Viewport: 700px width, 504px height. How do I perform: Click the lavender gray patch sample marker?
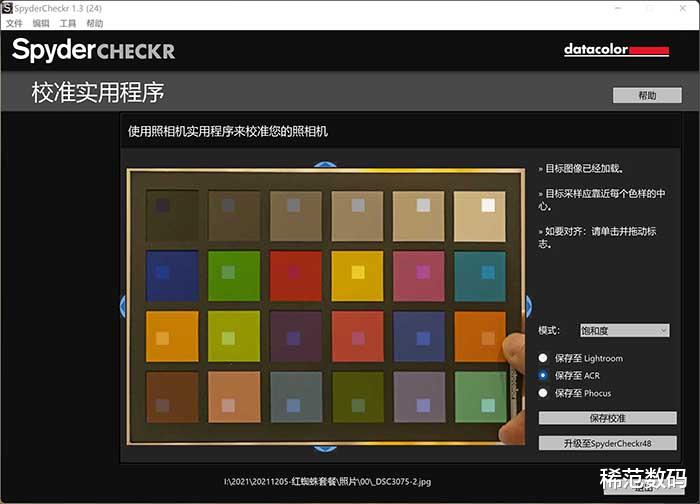tap(423, 405)
